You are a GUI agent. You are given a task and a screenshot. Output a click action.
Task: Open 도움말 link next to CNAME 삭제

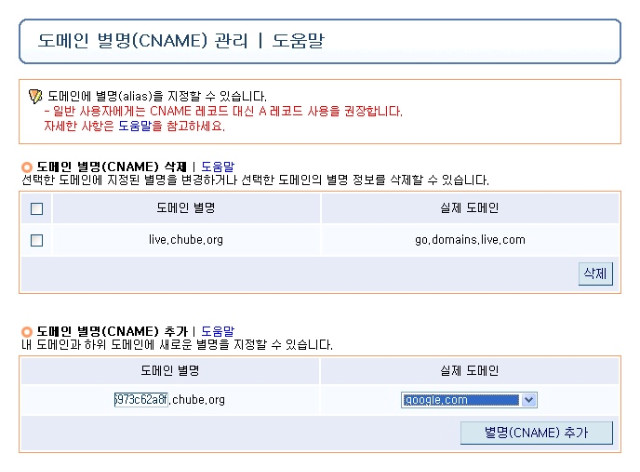(x=218, y=167)
